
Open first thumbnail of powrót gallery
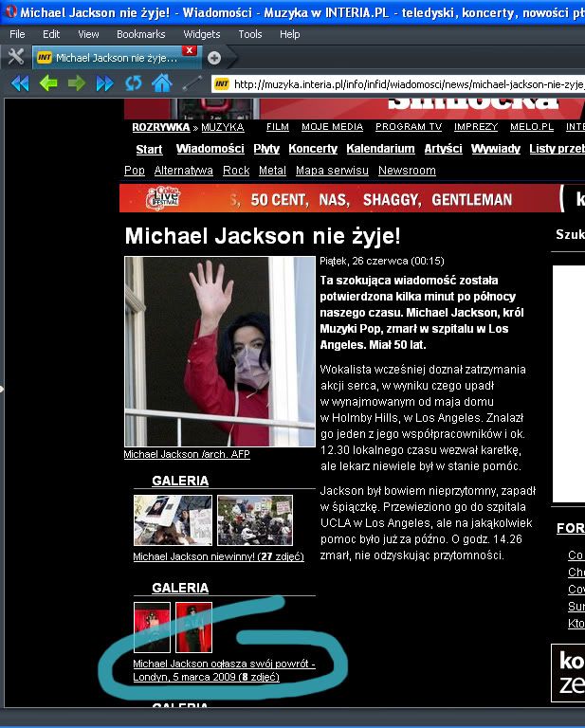(152, 628)
